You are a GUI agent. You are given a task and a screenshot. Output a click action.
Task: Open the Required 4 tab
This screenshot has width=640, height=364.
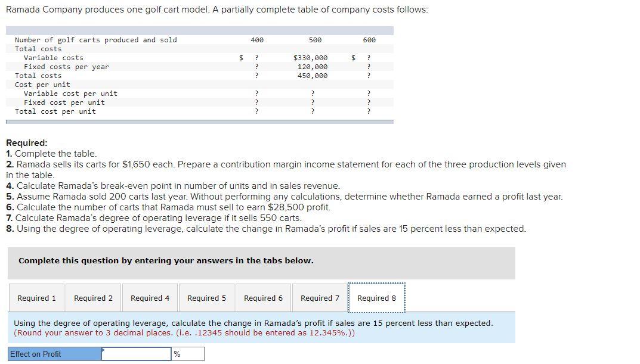point(150,297)
